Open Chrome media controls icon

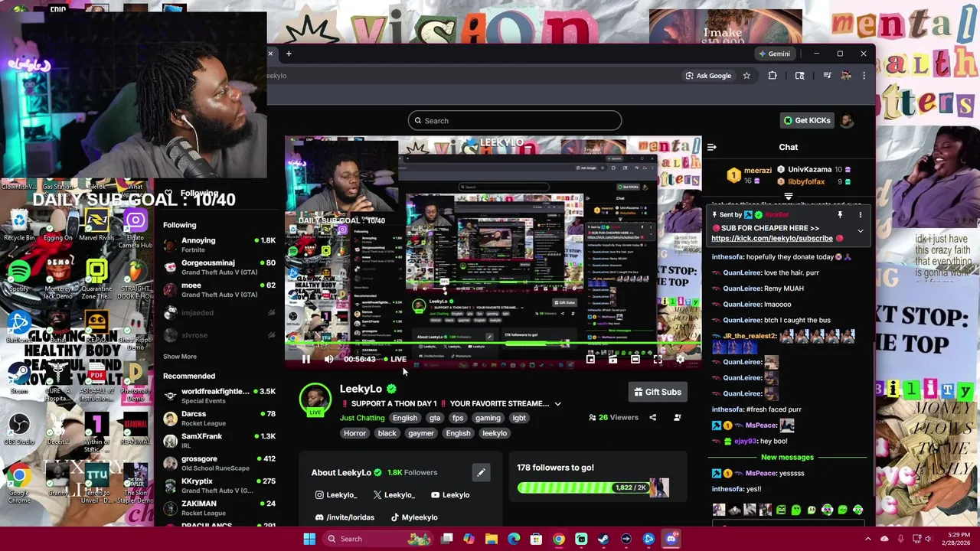coord(827,76)
